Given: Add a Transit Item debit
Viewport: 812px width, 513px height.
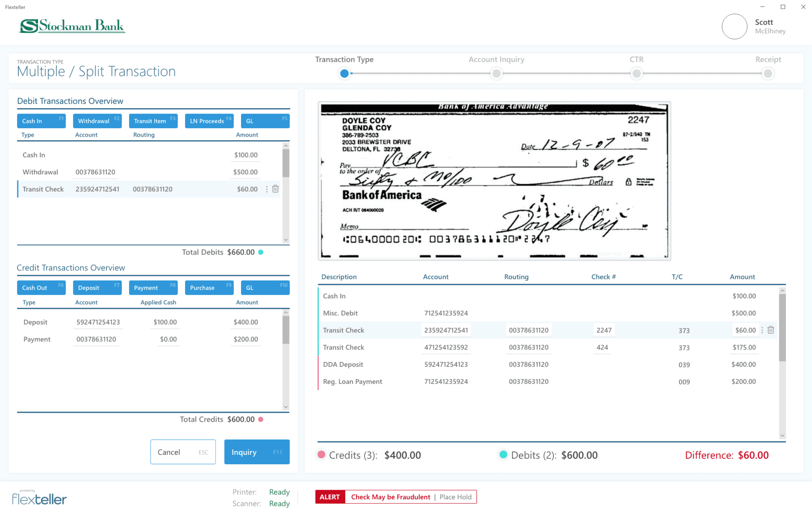Looking at the screenshot, I should click(x=153, y=121).
